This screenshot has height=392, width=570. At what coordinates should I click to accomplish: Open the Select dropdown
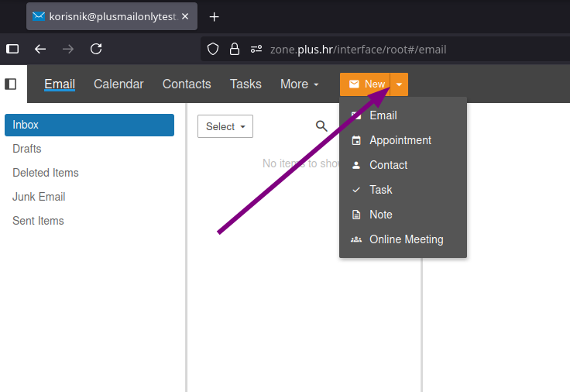click(225, 126)
